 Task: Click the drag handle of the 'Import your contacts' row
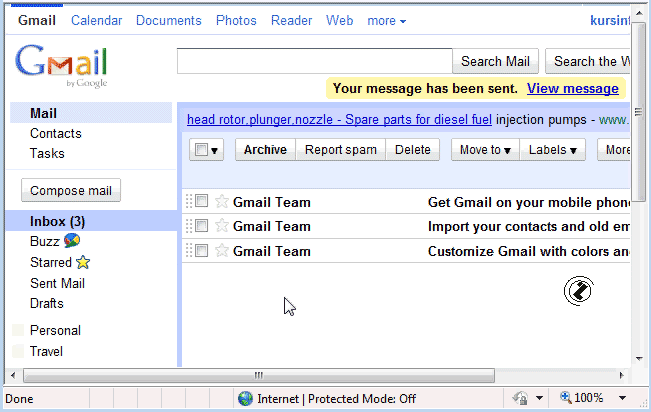click(189, 226)
